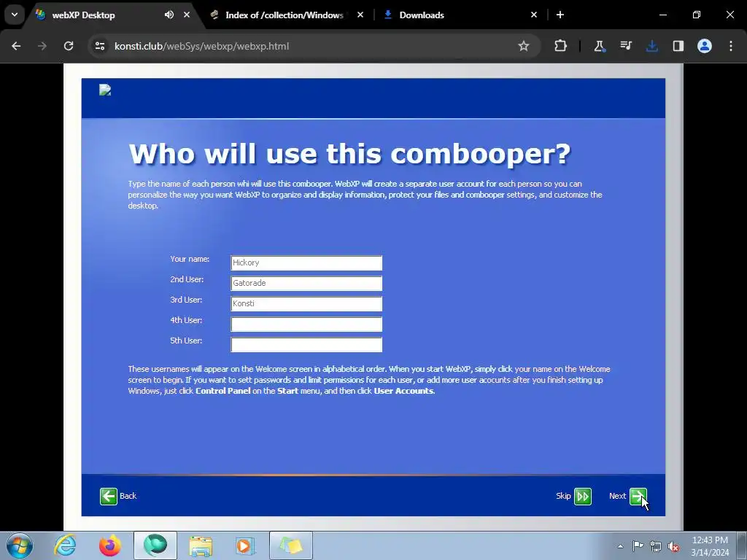Screen dimensions: 747x560
Task: Focus the empty 5th User field
Action: [306, 345]
